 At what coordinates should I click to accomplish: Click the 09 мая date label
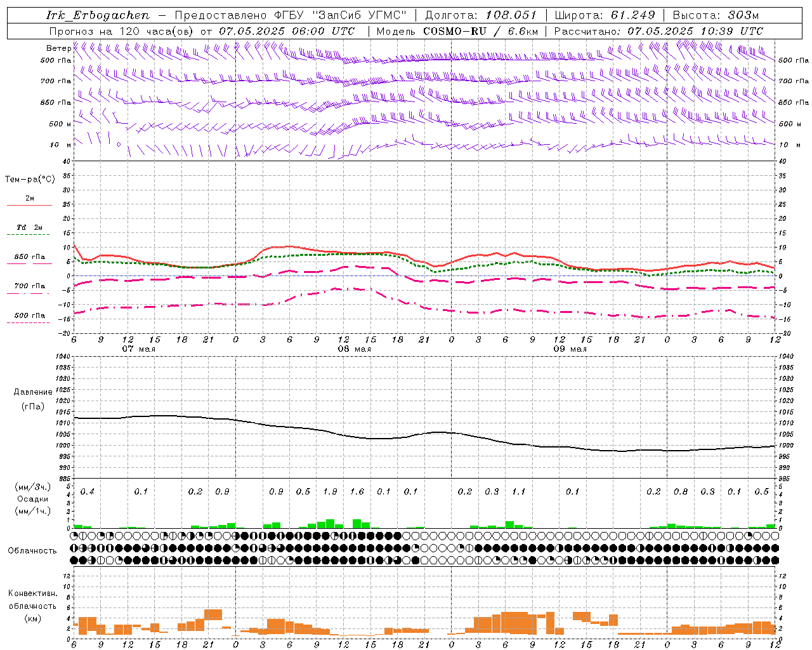[570, 349]
